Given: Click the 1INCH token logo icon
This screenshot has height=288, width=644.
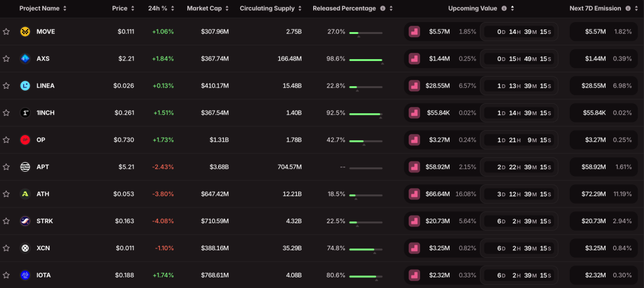Looking at the screenshot, I should (25, 113).
